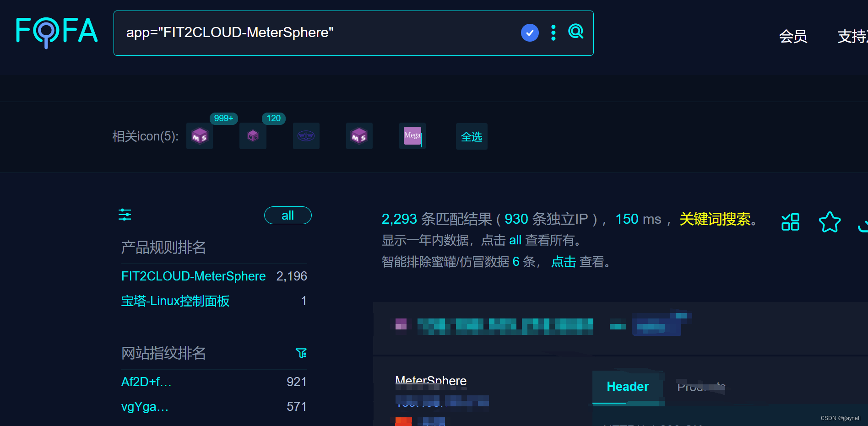Switch to the Header tab
868x426 pixels.
tap(628, 387)
